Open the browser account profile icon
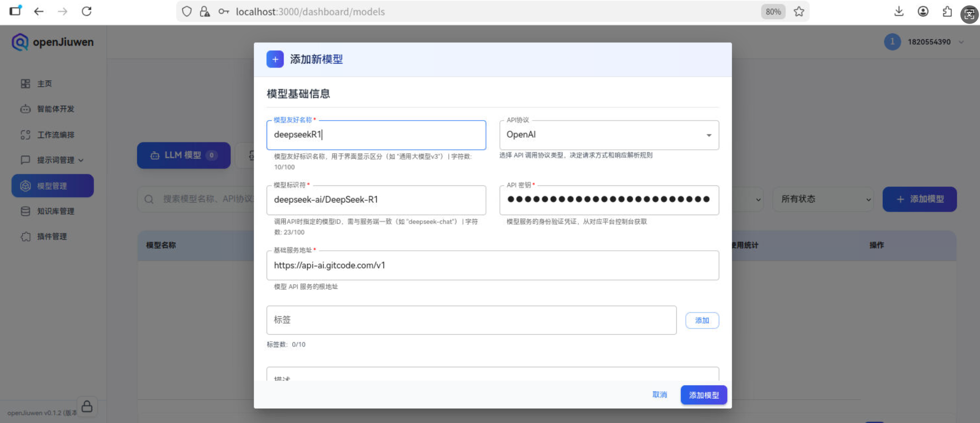Viewport: 980px width, 423px height. click(x=923, y=11)
